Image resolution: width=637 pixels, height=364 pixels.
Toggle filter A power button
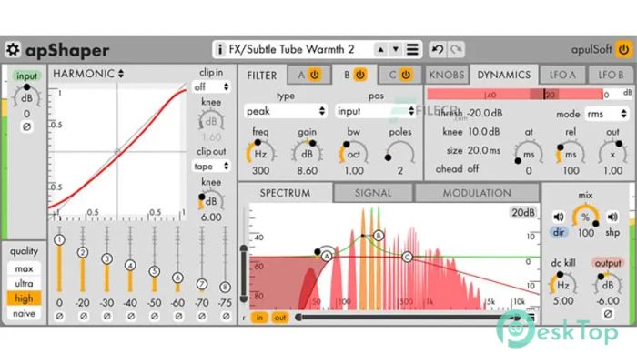pos(315,75)
